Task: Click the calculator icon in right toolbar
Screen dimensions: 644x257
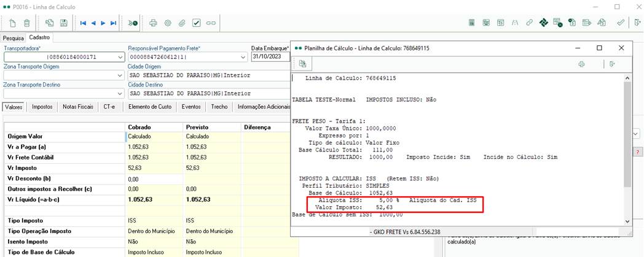Action: [x=473, y=23]
